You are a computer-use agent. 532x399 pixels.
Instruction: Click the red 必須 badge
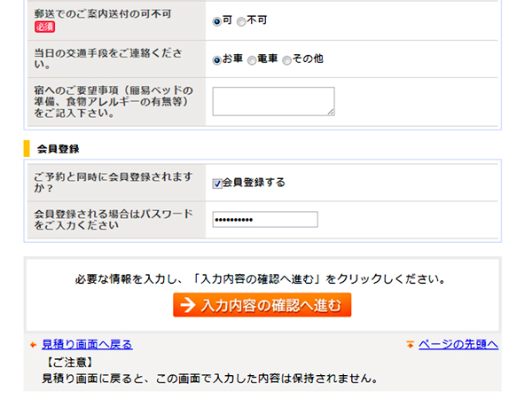point(45,27)
